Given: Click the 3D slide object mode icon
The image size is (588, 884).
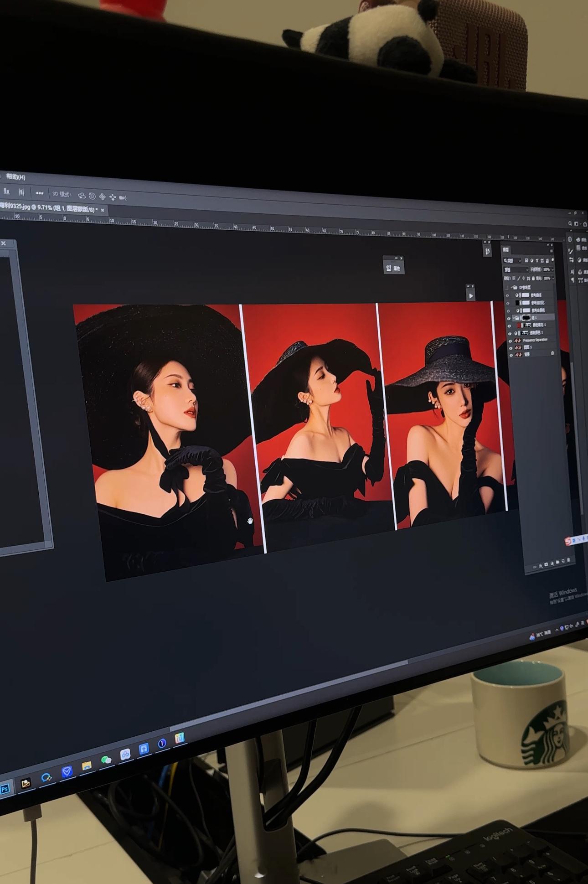Looking at the screenshot, I should (113, 197).
